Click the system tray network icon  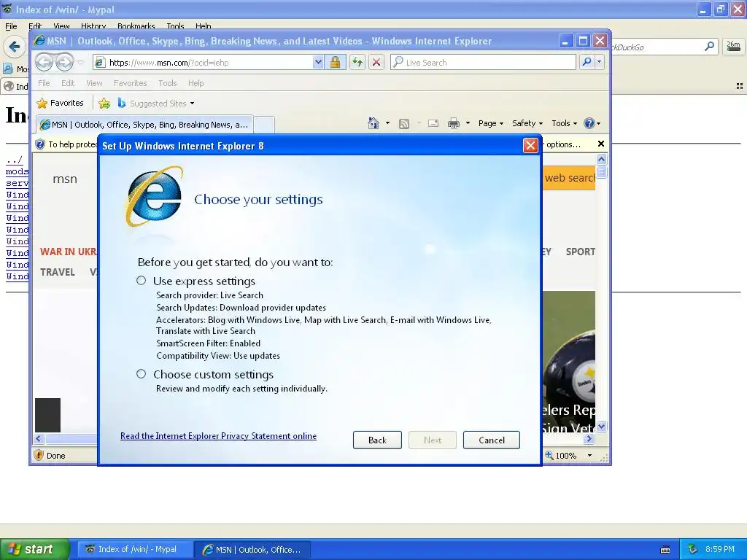[692, 549]
